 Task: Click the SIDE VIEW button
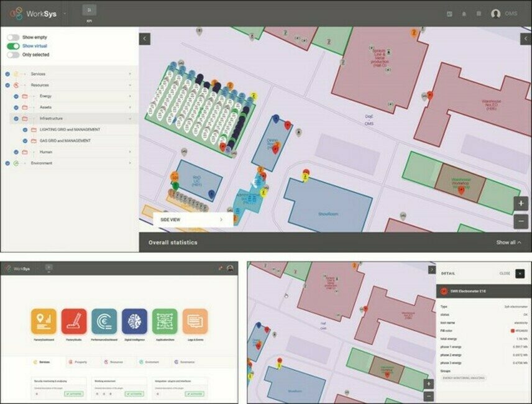[193, 219]
